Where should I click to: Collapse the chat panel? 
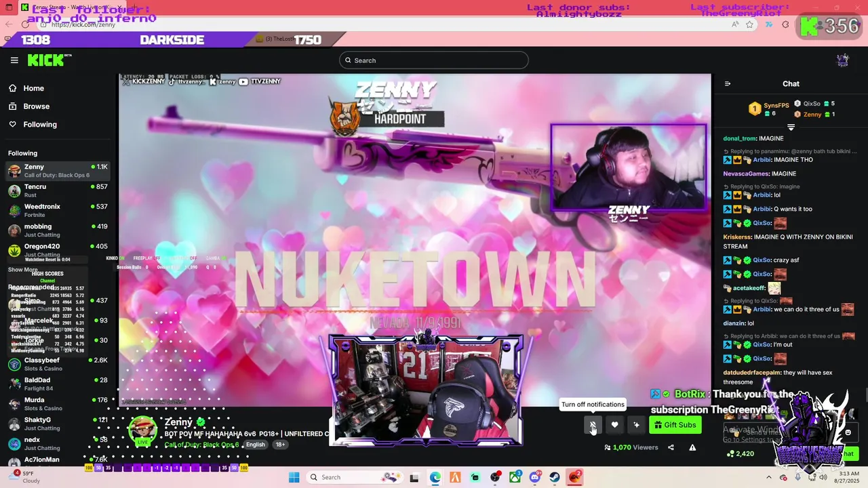728,84
